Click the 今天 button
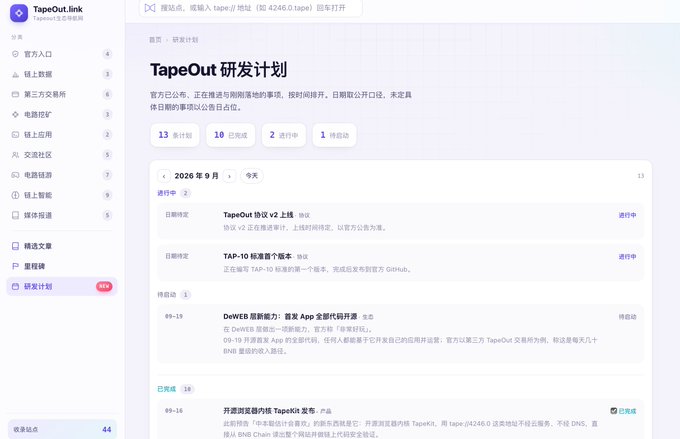This screenshot has width=680, height=439. tap(252, 176)
